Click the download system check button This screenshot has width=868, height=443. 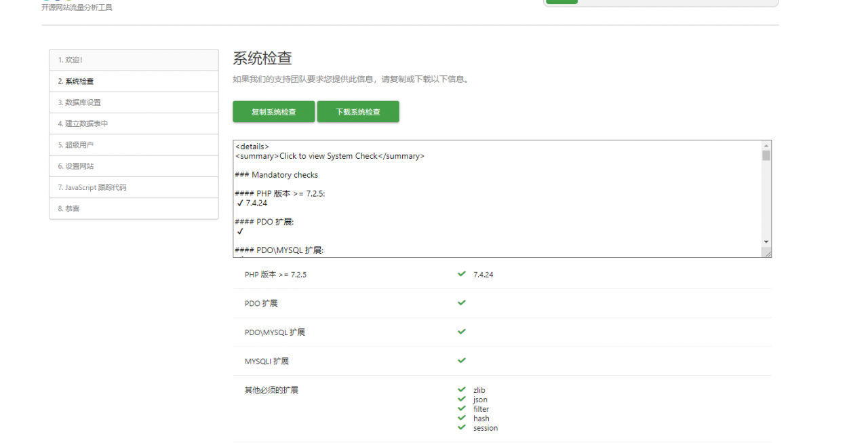coord(358,112)
